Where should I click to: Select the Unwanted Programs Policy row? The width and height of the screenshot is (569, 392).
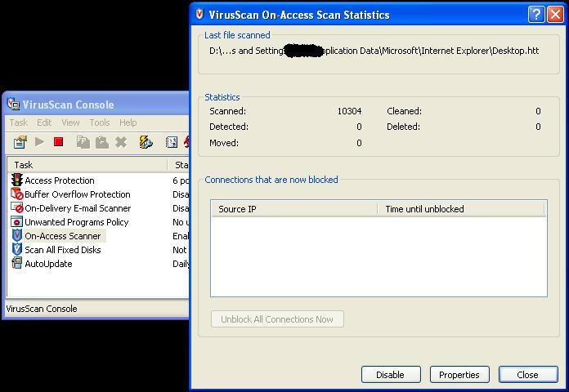pos(98,222)
